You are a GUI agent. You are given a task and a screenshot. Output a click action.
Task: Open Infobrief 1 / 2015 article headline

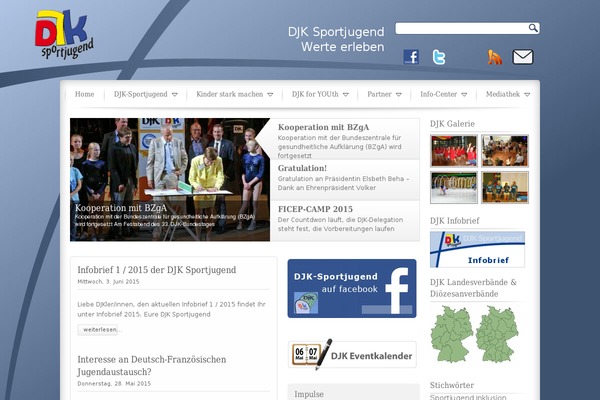point(157,270)
